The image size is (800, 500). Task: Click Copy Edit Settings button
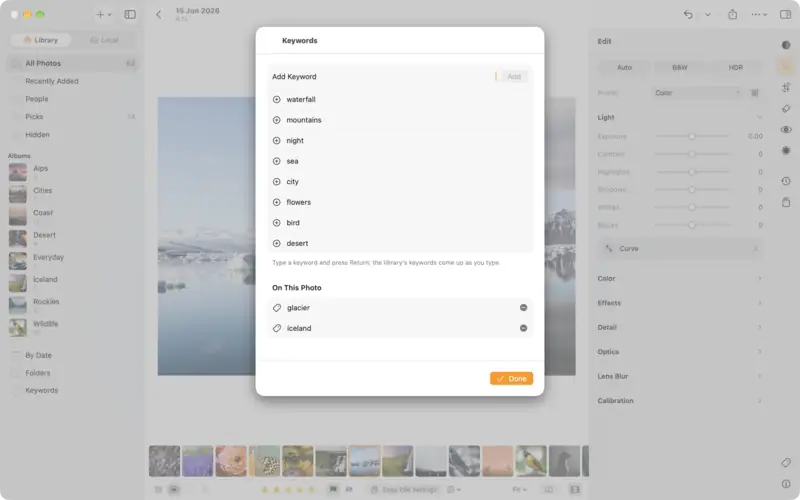(404, 489)
